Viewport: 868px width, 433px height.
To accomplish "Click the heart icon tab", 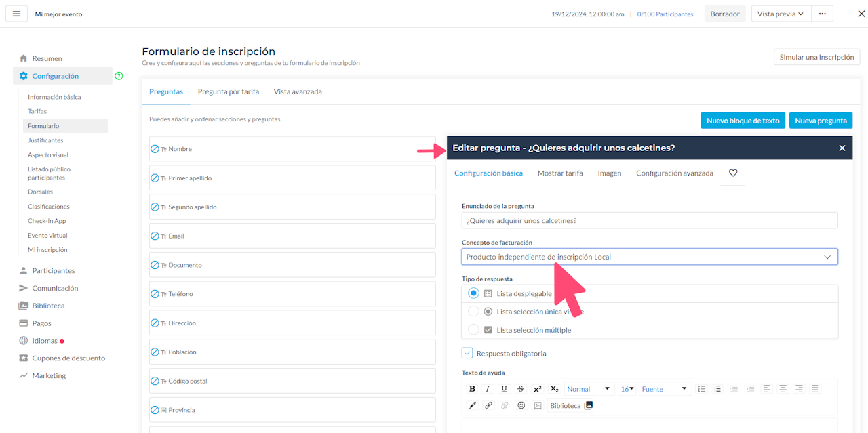I will [x=733, y=173].
